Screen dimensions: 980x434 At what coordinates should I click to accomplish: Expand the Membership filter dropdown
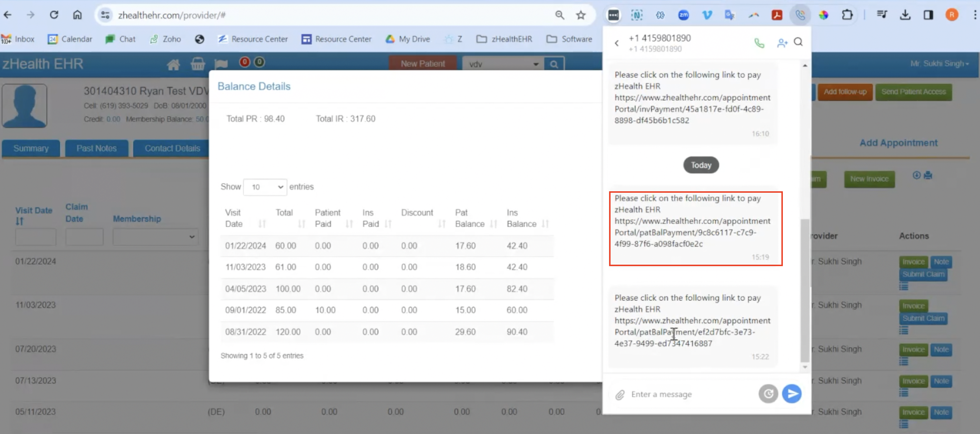(155, 237)
